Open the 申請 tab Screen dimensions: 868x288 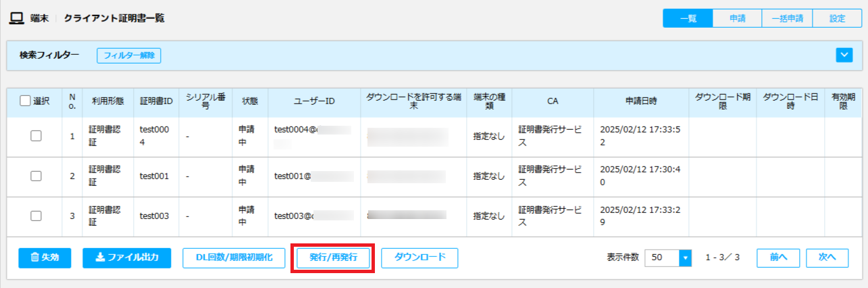[x=737, y=18]
